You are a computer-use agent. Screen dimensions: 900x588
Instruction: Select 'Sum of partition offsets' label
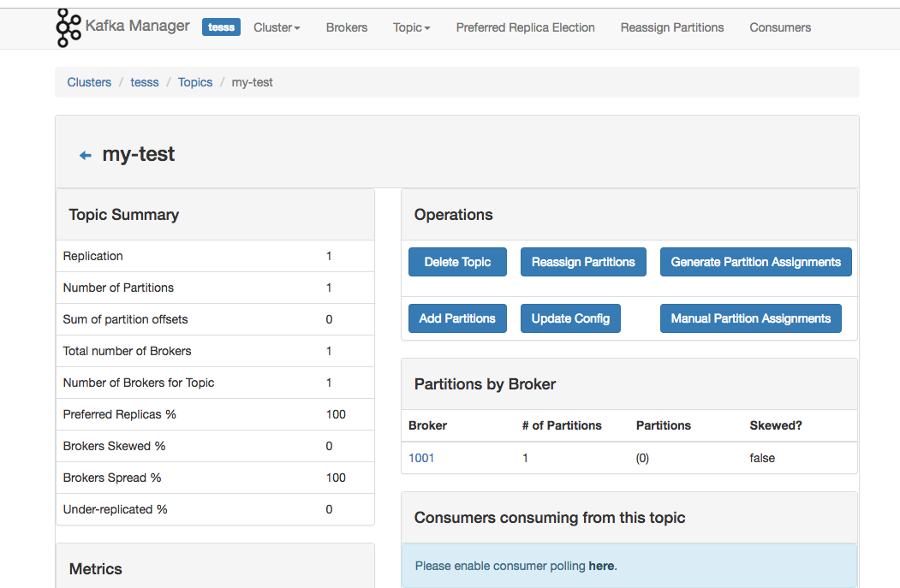[x=125, y=319]
